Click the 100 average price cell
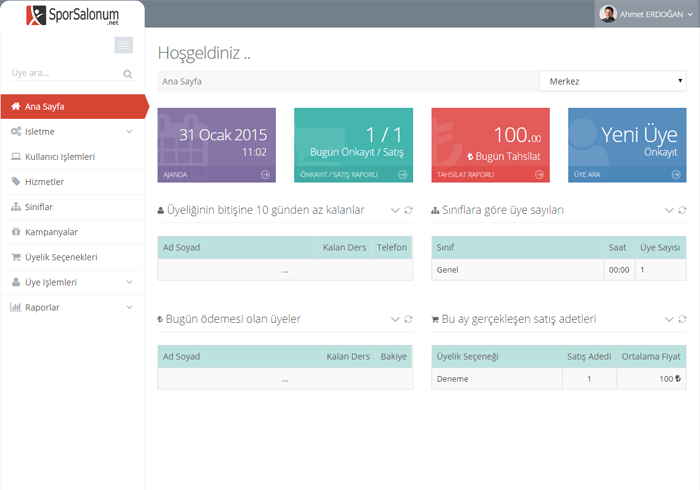This screenshot has height=490, width=700. tap(651, 379)
